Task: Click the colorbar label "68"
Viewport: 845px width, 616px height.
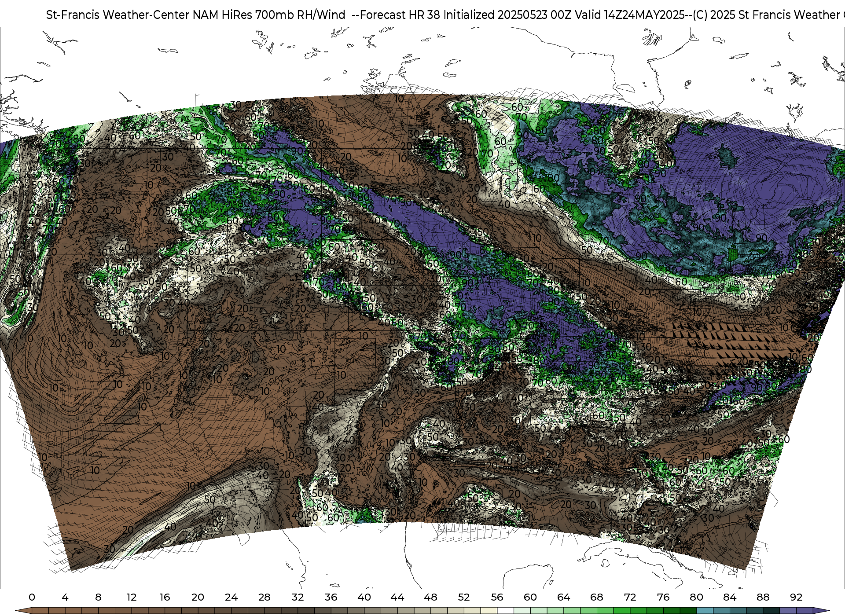Action: pyautogui.click(x=597, y=597)
